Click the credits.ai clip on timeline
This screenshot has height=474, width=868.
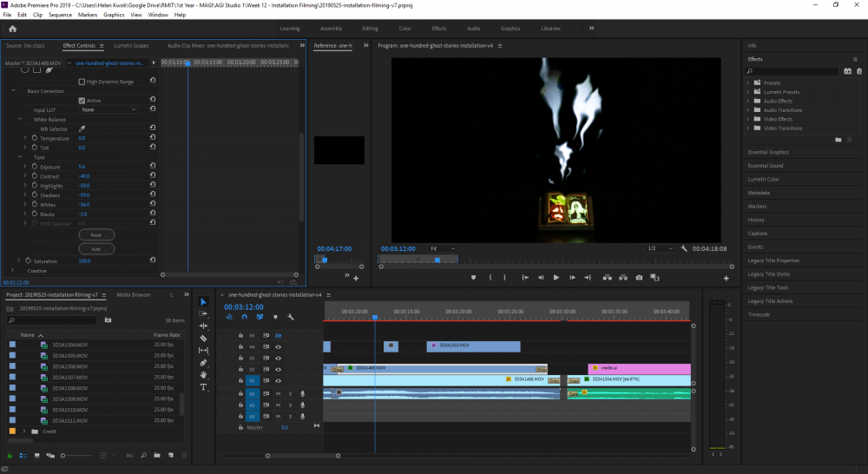640,368
